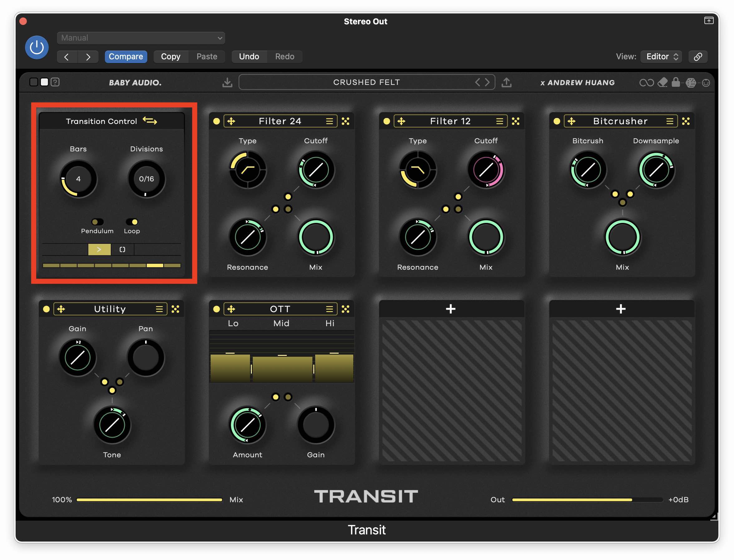The height and width of the screenshot is (560, 734).
Task: Select the light theme square
Action: coord(44,82)
